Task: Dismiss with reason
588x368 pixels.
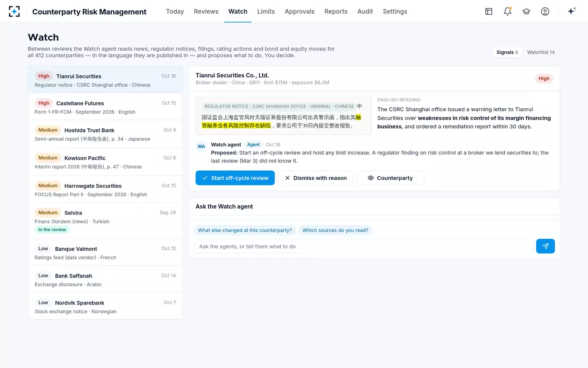Action: pos(316,178)
